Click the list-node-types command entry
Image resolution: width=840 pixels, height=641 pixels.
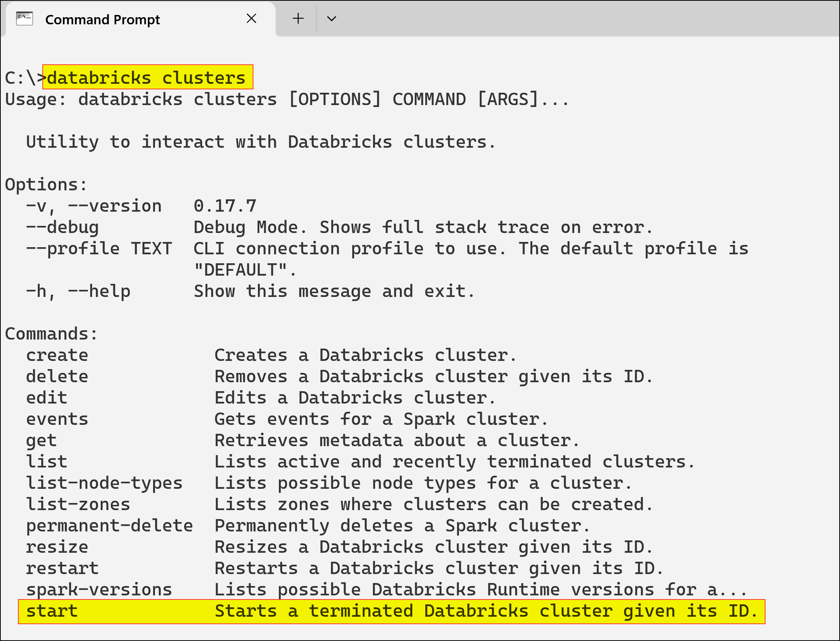[x=104, y=484]
